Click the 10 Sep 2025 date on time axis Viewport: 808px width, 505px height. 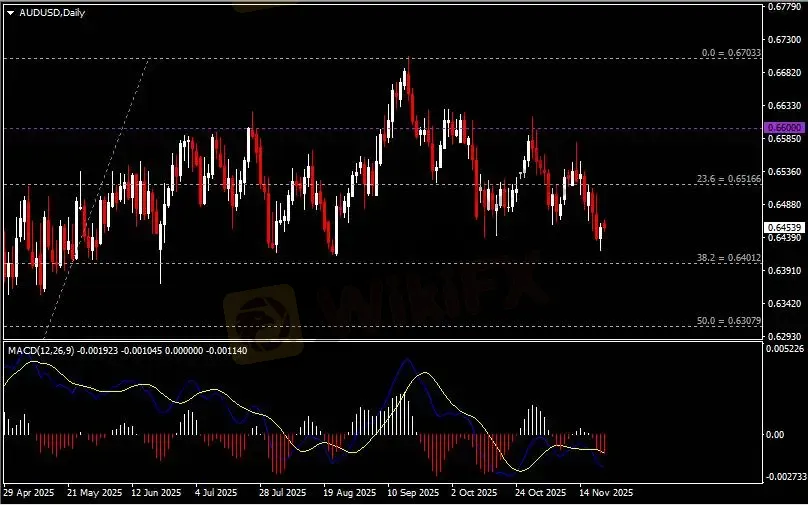412,493
